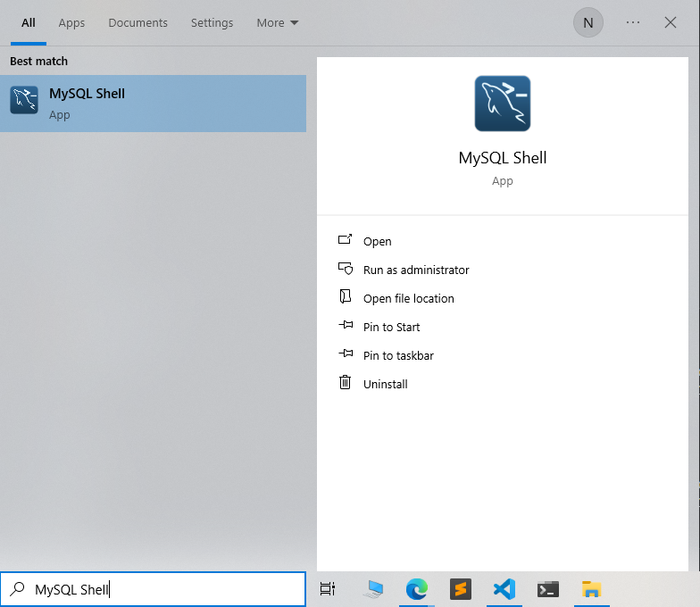This screenshot has height=607, width=700.
Task: Click the large MySQL Shell dolphin icon
Action: [502, 104]
